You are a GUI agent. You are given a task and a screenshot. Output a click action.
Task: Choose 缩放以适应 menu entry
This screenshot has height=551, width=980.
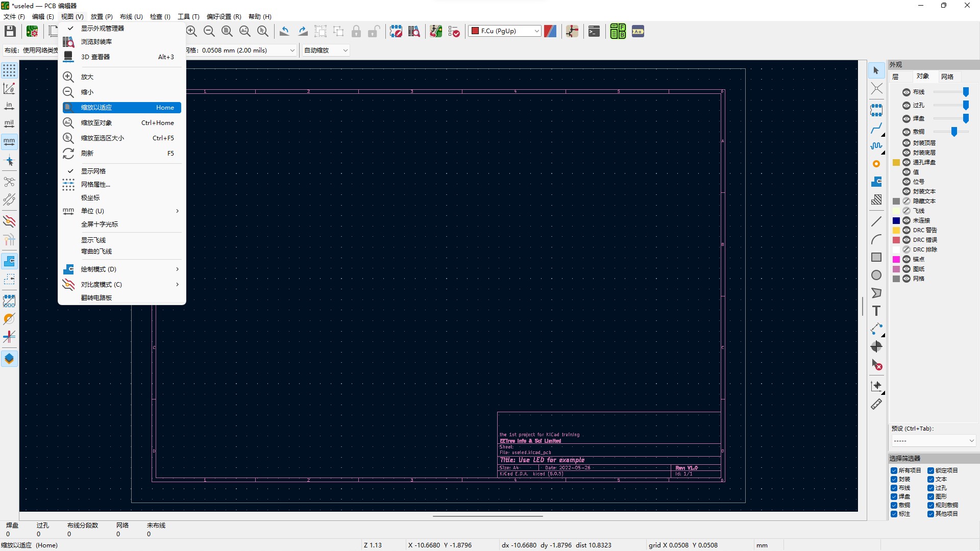coord(122,108)
